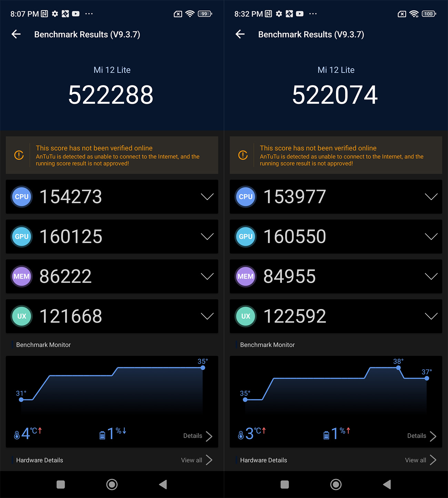Tap right 'This score has not been verified online'

[318, 148]
